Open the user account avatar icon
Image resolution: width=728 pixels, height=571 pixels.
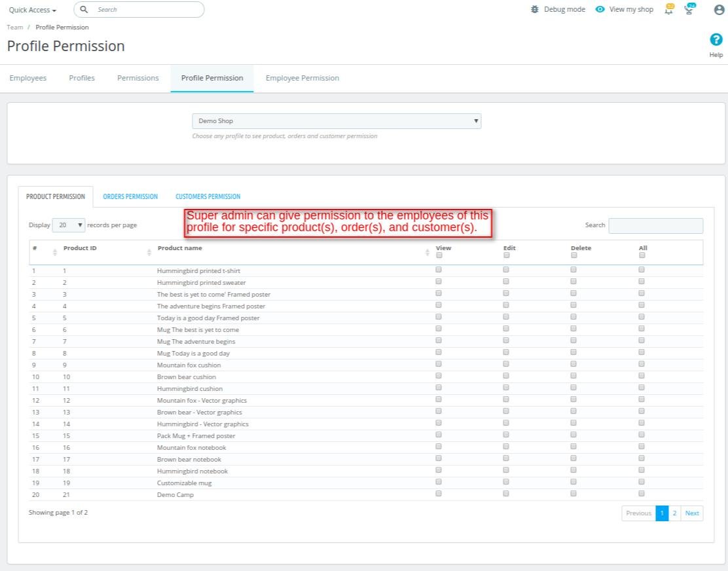[719, 9]
